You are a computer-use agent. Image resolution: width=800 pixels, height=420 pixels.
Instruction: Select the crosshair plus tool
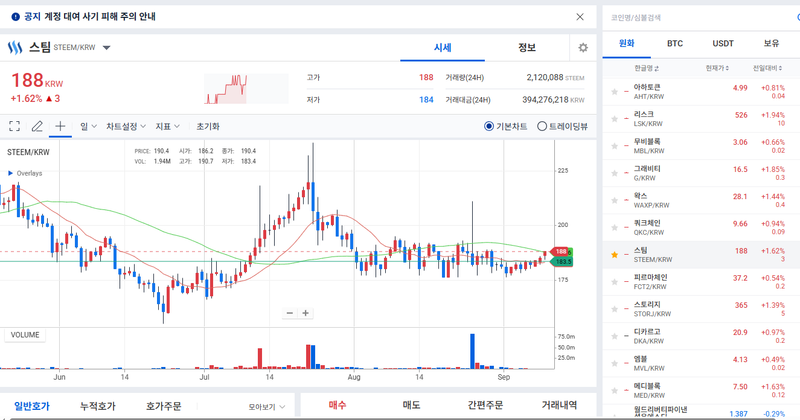pyautogui.click(x=60, y=126)
